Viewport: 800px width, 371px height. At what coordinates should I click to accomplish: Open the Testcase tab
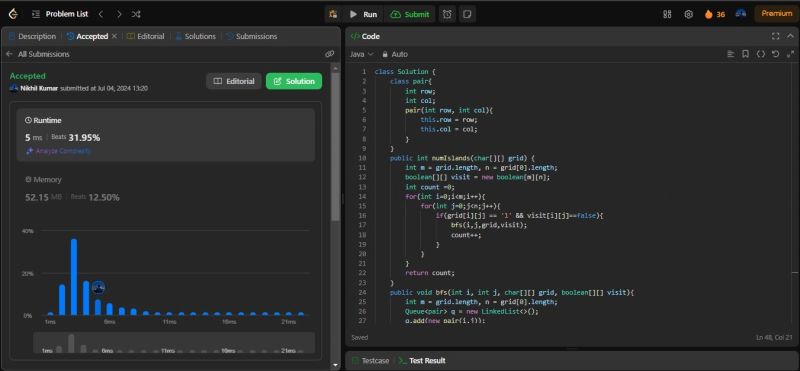[x=370, y=361]
